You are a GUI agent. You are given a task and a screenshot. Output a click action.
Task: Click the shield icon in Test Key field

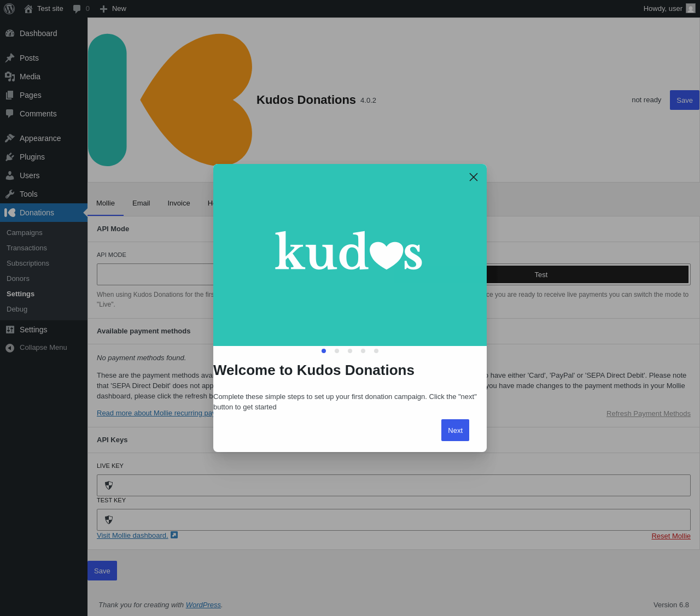(x=109, y=520)
